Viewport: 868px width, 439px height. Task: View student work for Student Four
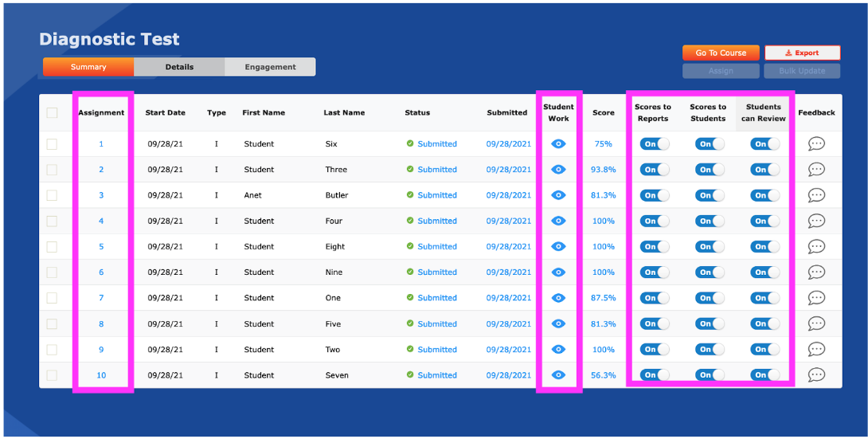(558, 221)
